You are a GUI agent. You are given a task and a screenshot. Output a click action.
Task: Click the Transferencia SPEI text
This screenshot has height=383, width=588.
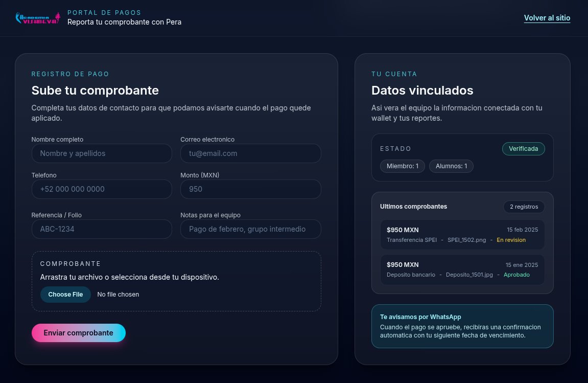click(x=412, y=240)
